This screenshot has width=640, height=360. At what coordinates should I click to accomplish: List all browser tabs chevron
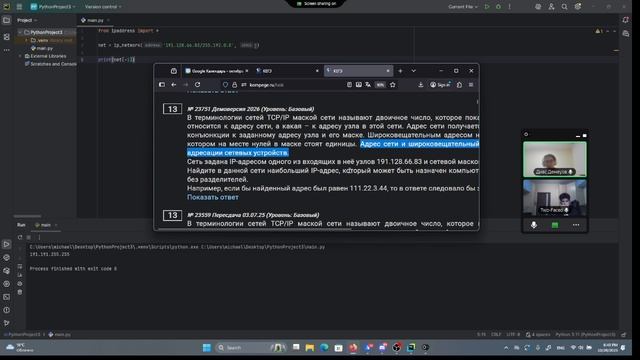point(413,71)
